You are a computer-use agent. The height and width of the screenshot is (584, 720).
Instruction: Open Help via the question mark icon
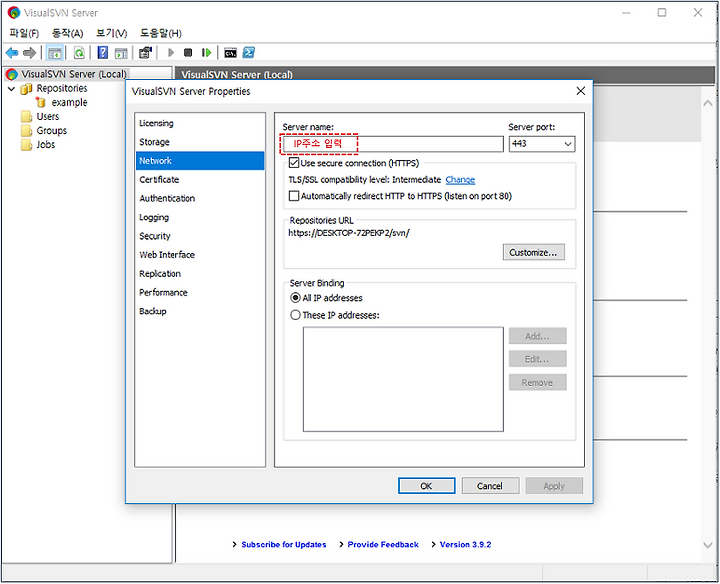[103, 53]
